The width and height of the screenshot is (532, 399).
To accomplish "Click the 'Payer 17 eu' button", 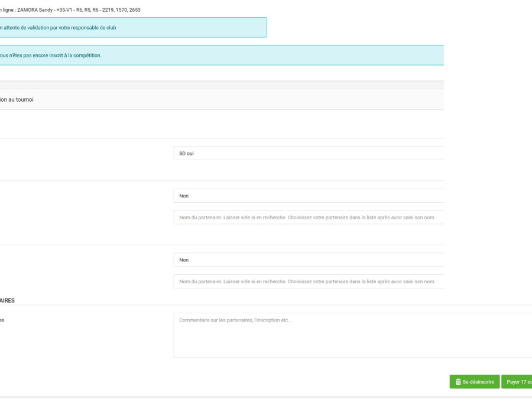I will pos(517,382).
